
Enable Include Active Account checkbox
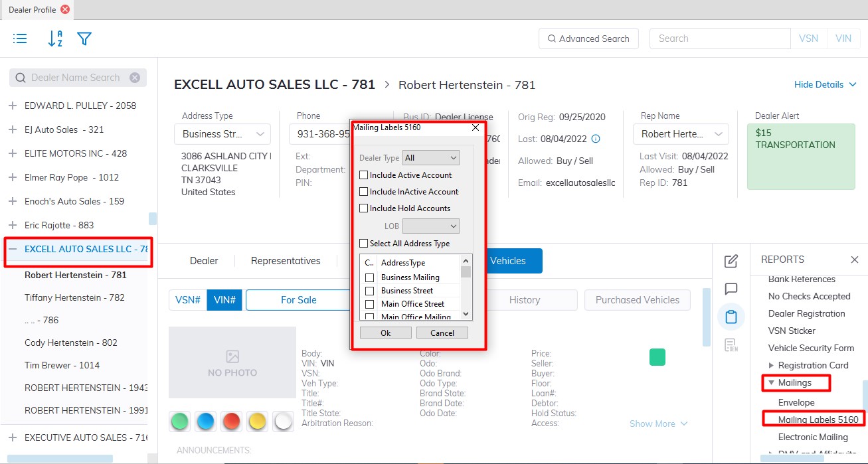pyautogui.click(x=364, y=175)
